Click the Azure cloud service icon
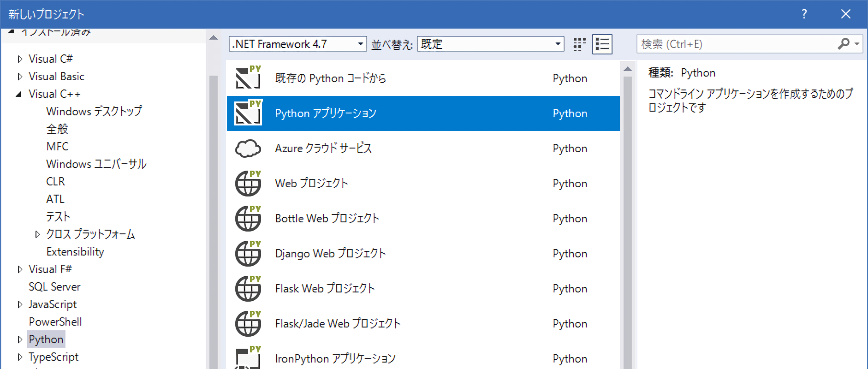 [x=248, y=149]
